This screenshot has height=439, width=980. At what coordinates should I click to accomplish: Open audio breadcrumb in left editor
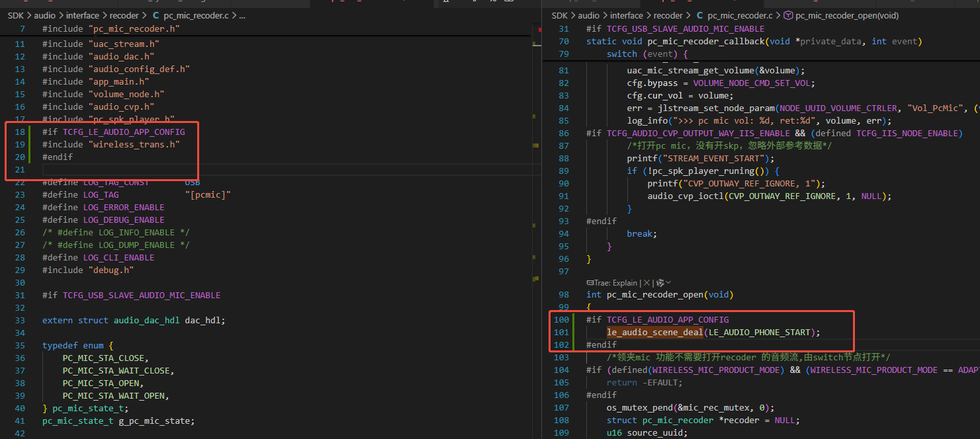[x=45, y=15]
